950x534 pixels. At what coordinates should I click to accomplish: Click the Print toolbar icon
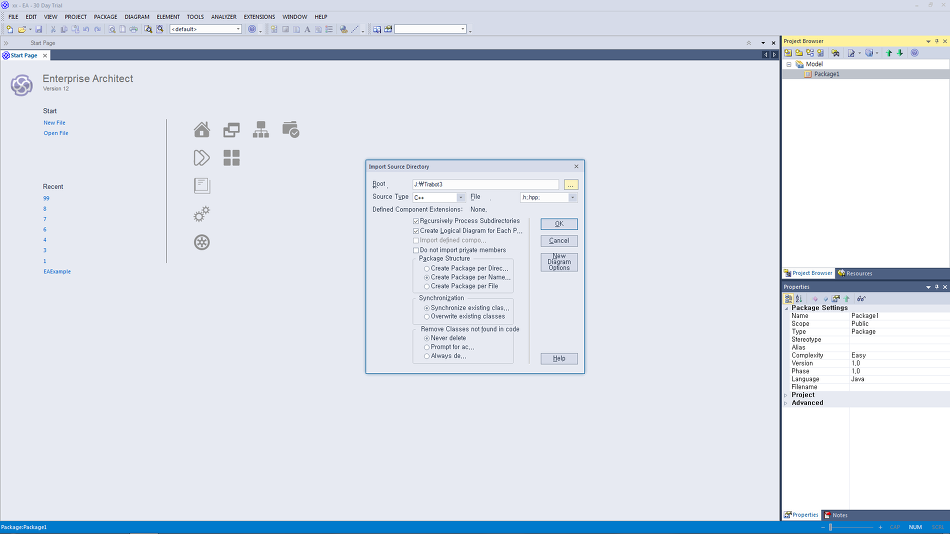pyautogui.click(x=134, y=29)
